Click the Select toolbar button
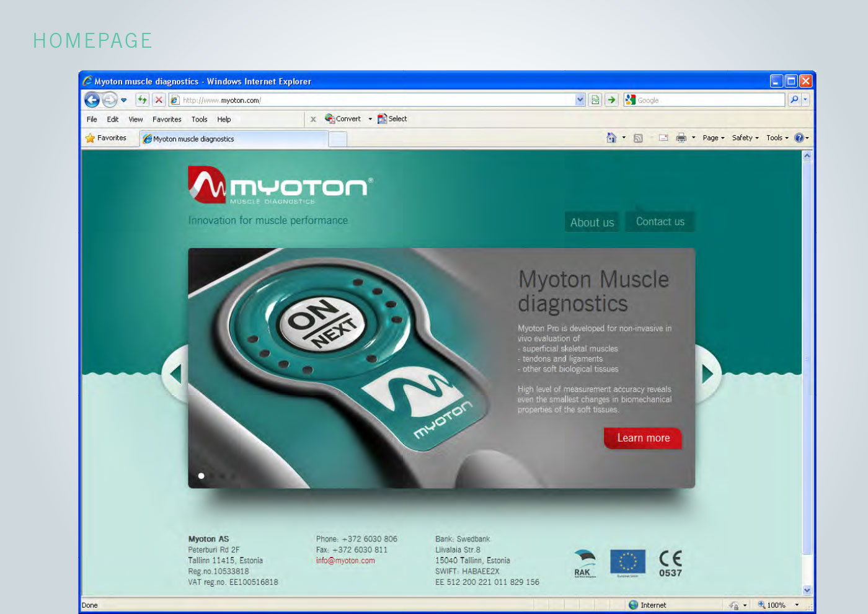Screen dimensions: 868x614 tap(392, 119)
